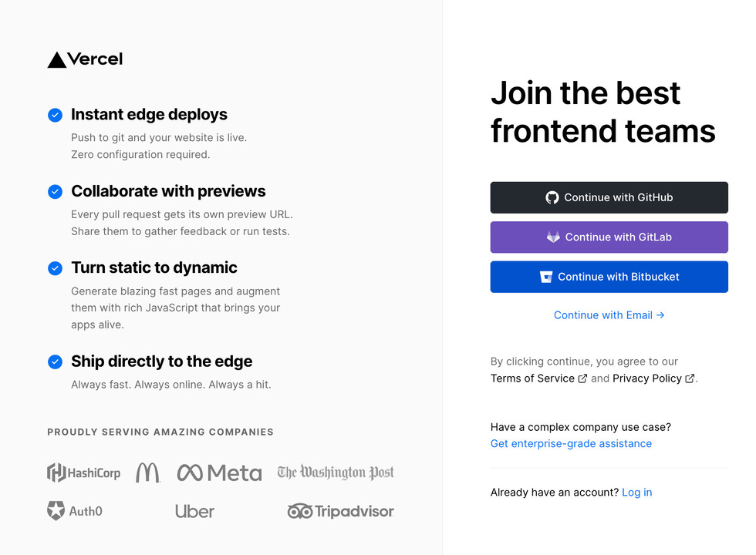Click the Bitbucket bucket icon
This screenshot has height=555, width=756.
click(x=546, y=277)
